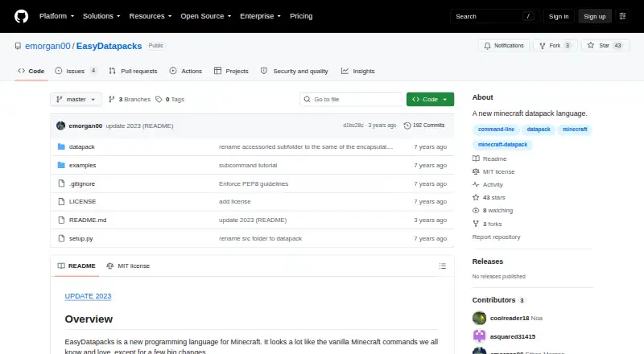Open the emorgan00 owner link
644x354 pixels.
pos(47,46)
